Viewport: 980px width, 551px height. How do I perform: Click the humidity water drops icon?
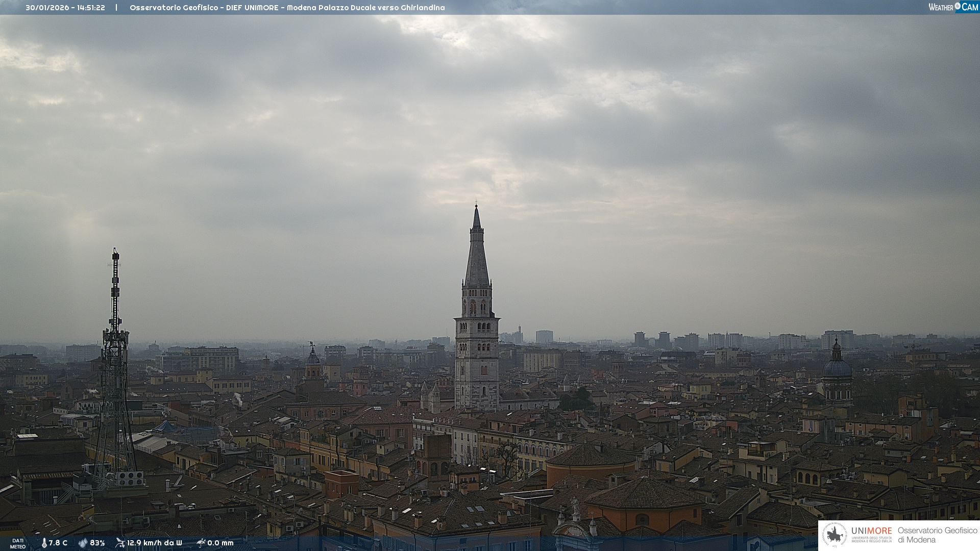point(83,543)
